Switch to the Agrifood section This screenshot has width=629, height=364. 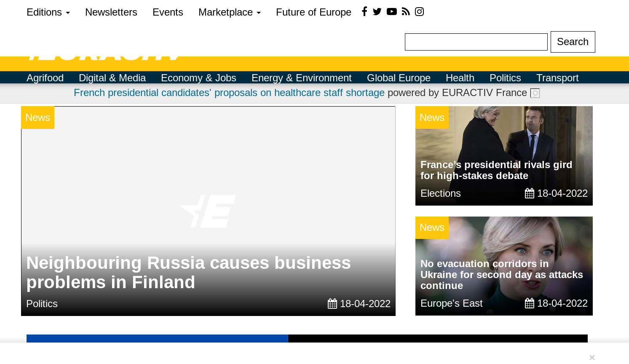45,78
